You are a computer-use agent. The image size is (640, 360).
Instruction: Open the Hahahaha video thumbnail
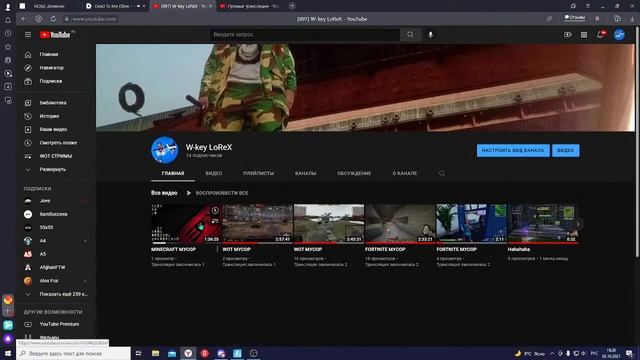pos(542,224)
